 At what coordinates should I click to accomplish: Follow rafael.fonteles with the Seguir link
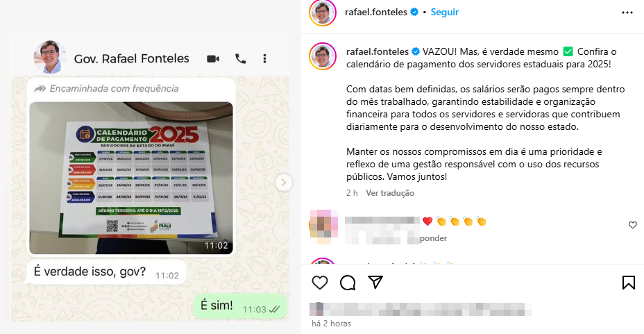tap(444, 12)
